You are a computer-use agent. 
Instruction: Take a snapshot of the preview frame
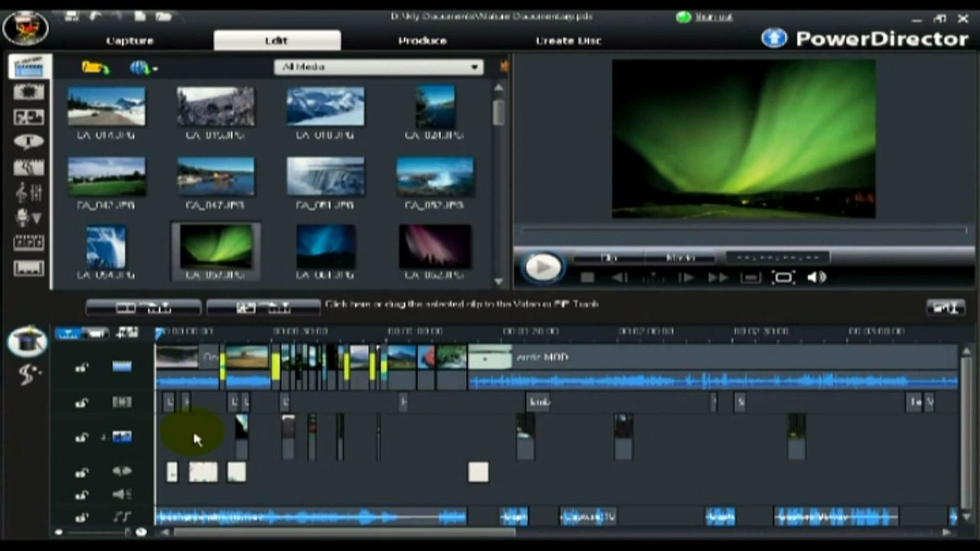click(751, 277)
